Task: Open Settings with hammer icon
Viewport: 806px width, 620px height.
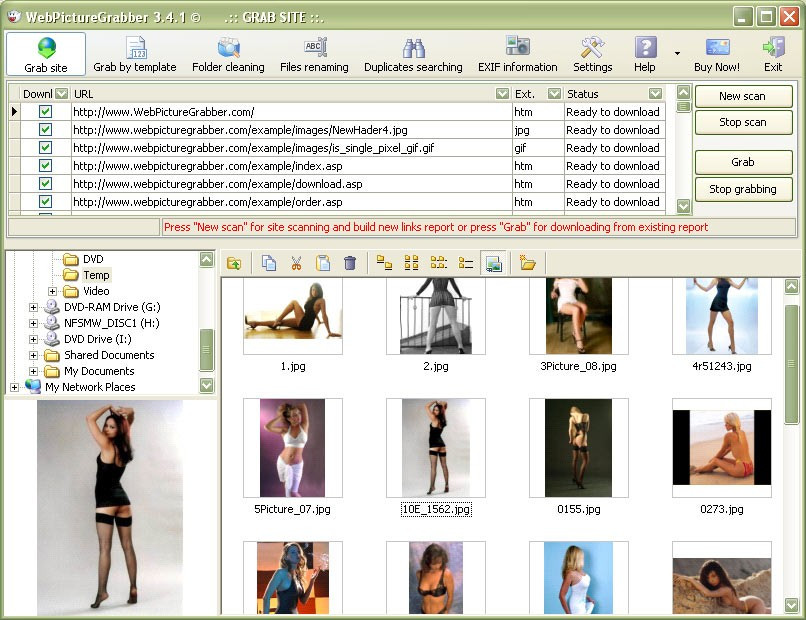Action: click(593, 54)
